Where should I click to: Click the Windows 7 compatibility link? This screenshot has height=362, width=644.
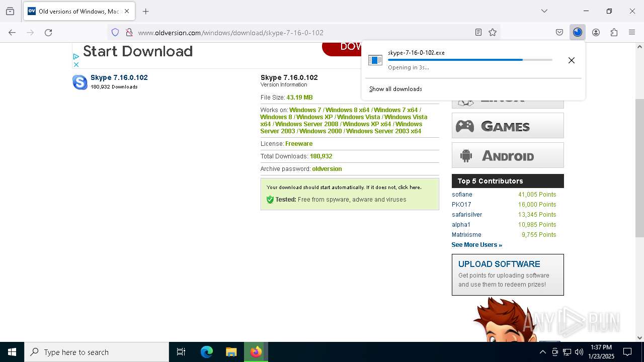coord(305,110)
